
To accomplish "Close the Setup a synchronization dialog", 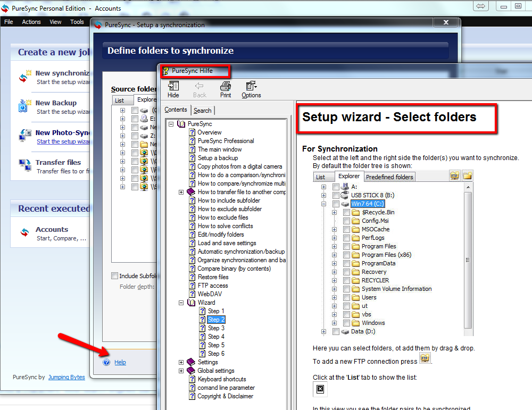I will click(x=446, y=22).
